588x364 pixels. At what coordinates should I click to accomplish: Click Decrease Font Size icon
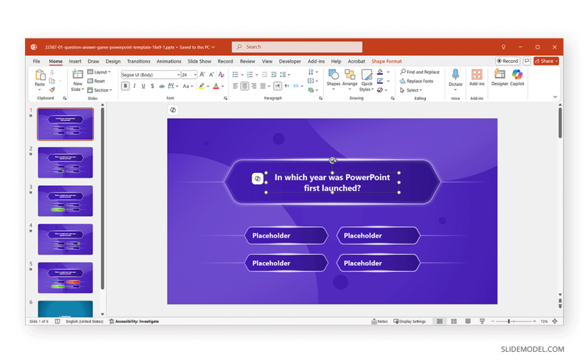tap(212, 74)
